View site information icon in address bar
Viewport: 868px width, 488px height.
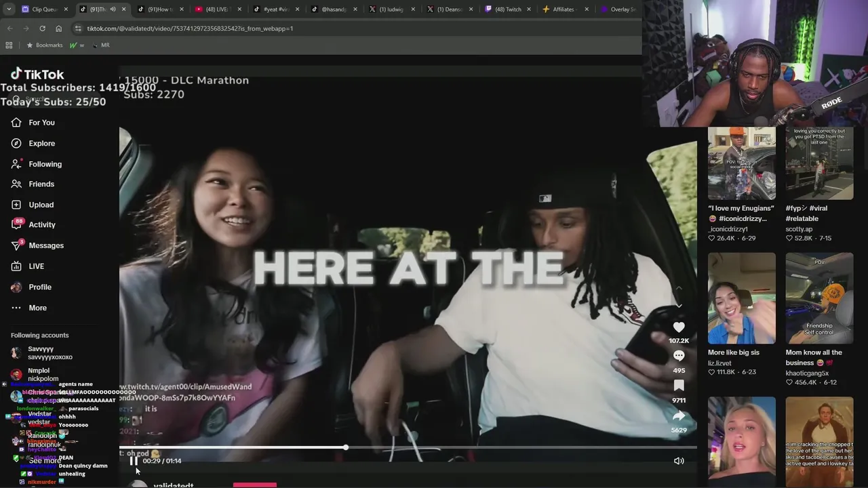point(78,28)
